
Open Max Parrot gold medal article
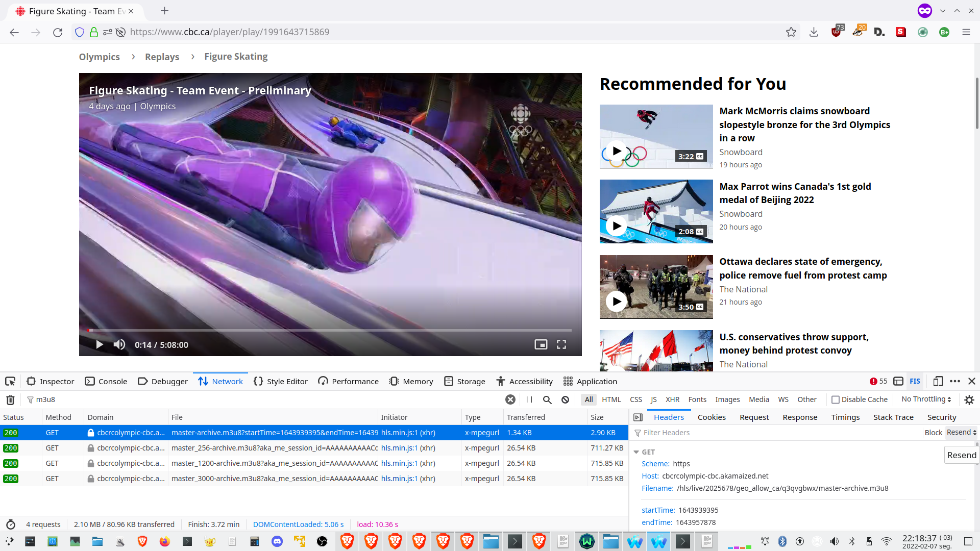pos(795,193)
